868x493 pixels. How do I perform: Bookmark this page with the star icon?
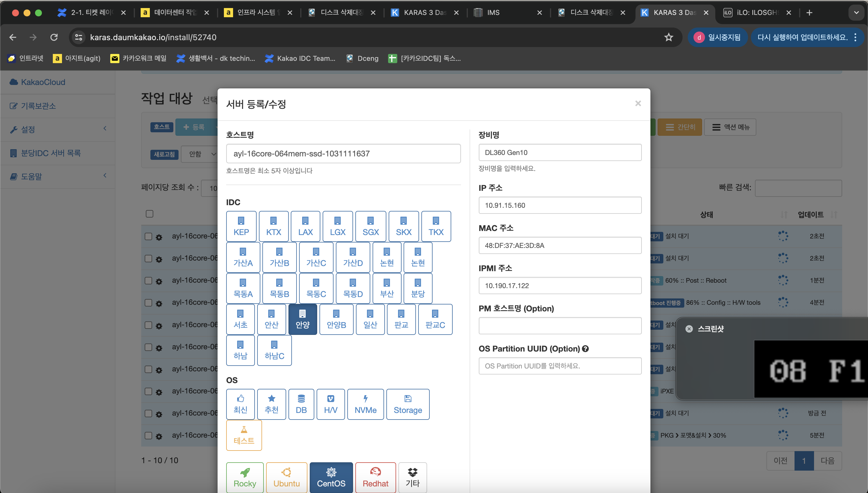[669, 37]
